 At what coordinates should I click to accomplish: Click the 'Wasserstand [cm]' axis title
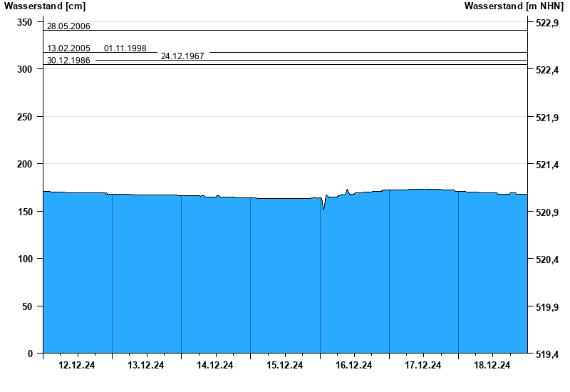point(35,6)
